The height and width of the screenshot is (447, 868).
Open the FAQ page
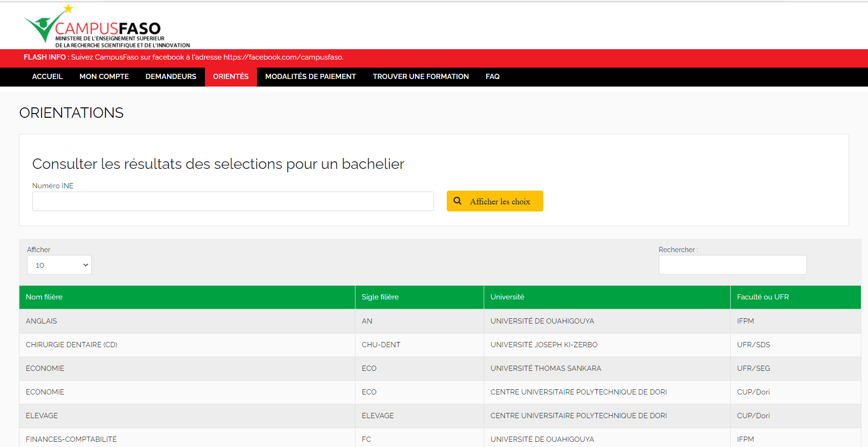click(x=492, y=77)
